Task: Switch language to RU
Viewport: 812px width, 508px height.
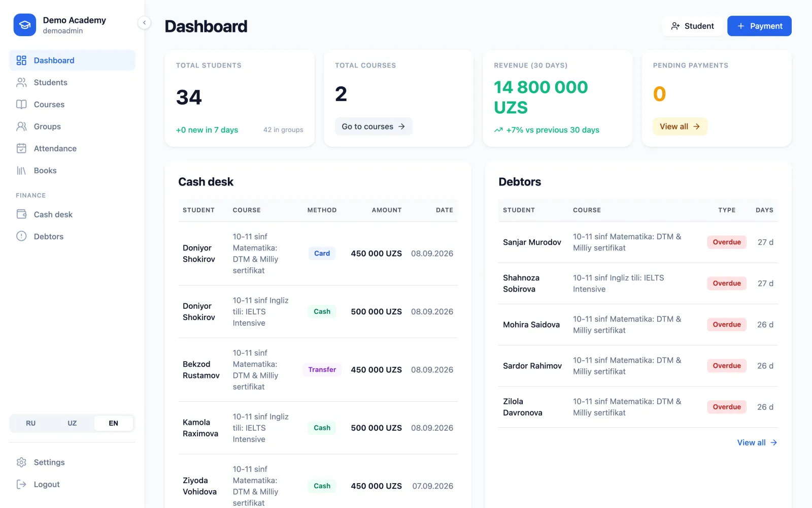Action: (31, 423)
